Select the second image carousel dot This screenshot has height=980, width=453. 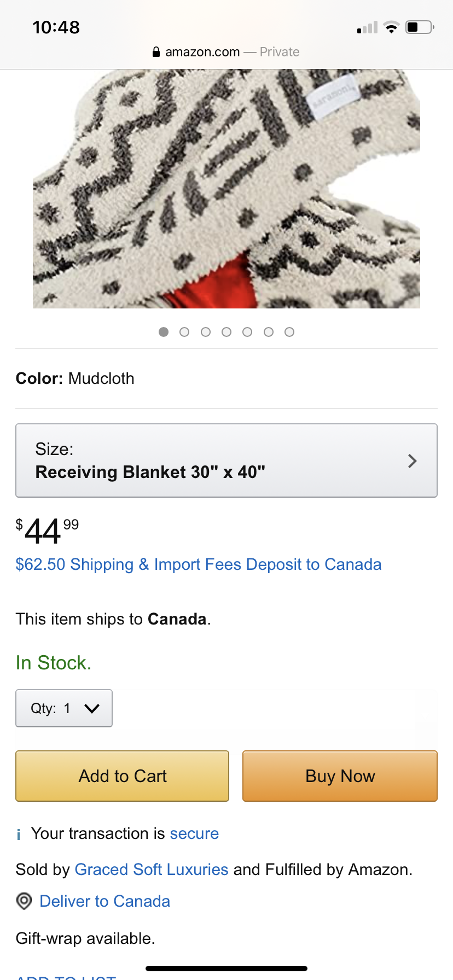coord(184,332)
